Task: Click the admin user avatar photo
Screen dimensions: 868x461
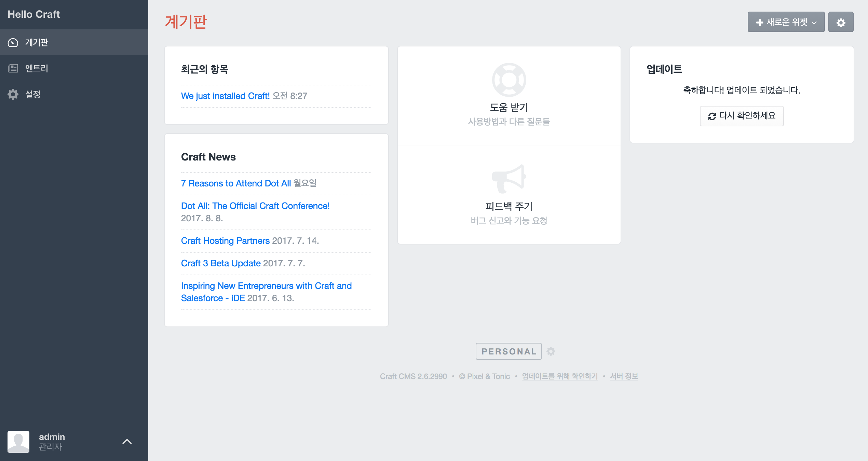Action: 18,442
